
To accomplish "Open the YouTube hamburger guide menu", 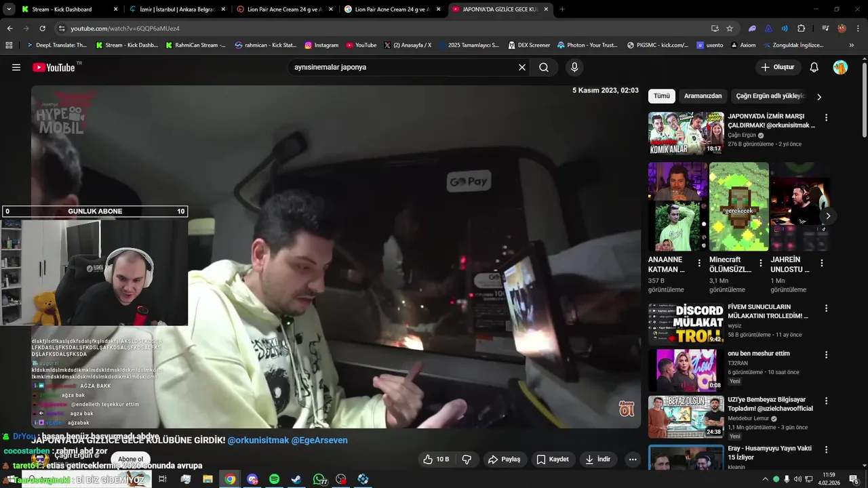I will 16,67.
